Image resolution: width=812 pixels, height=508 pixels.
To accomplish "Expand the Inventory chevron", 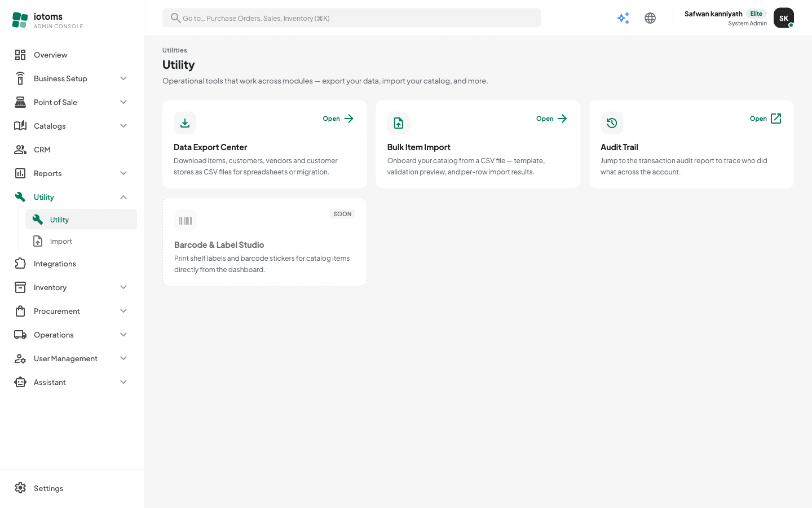I will coord(123,287).
